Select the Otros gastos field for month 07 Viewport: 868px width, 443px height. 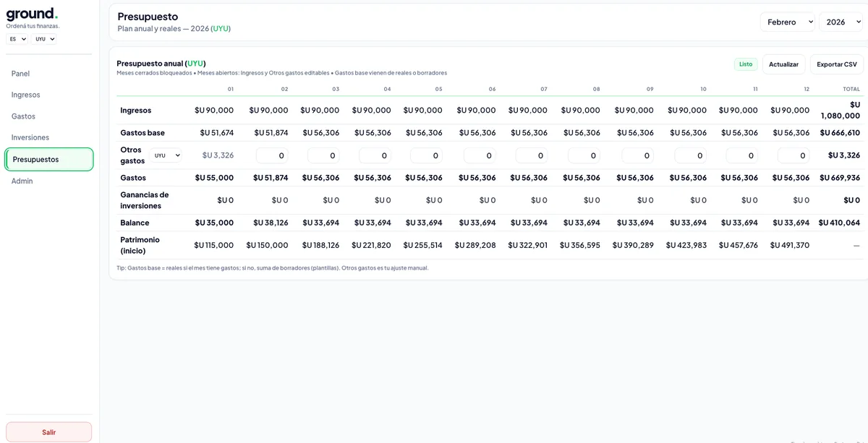pos(532,155)
